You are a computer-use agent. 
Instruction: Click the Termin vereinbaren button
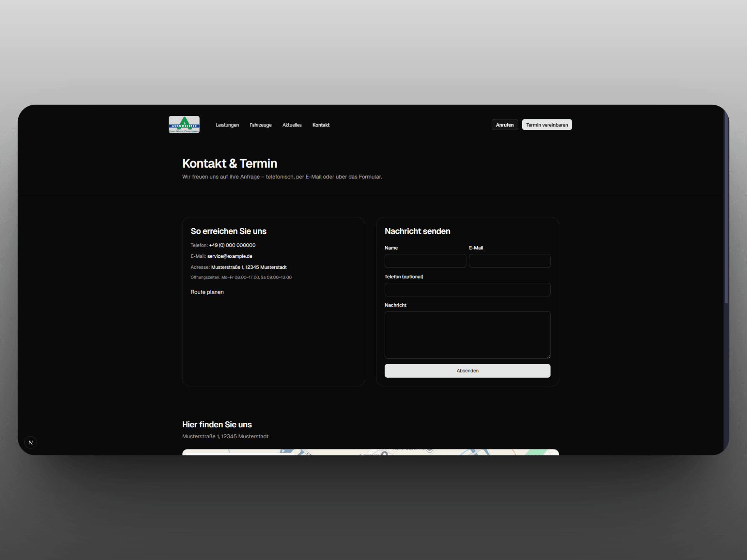click(x=547, y=124)
